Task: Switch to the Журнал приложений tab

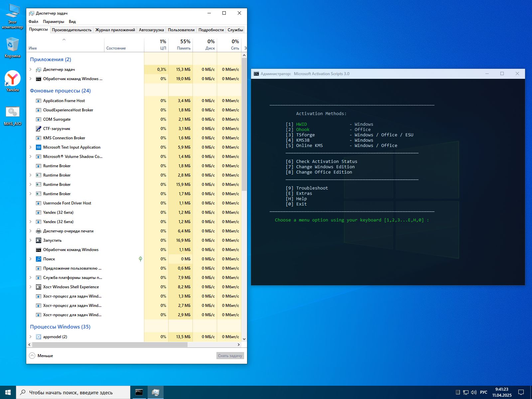Action: click(x=115, y=30)
